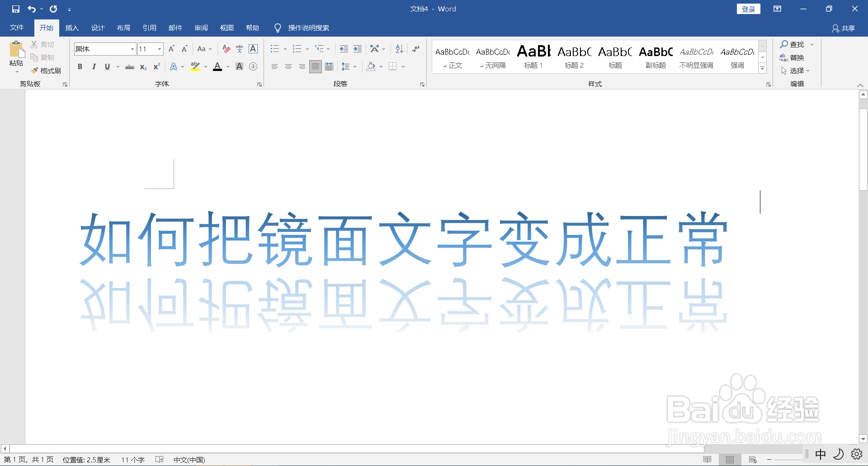868x466 pixels.
Task: Apply the 副标题 style
Action: [x=656, y=57]
